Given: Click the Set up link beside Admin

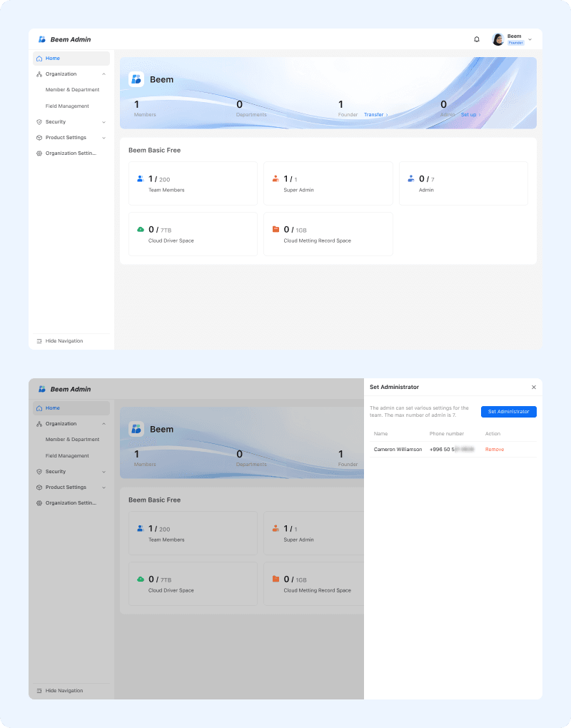Looking at the screenshot, I should tap(470, 114).
